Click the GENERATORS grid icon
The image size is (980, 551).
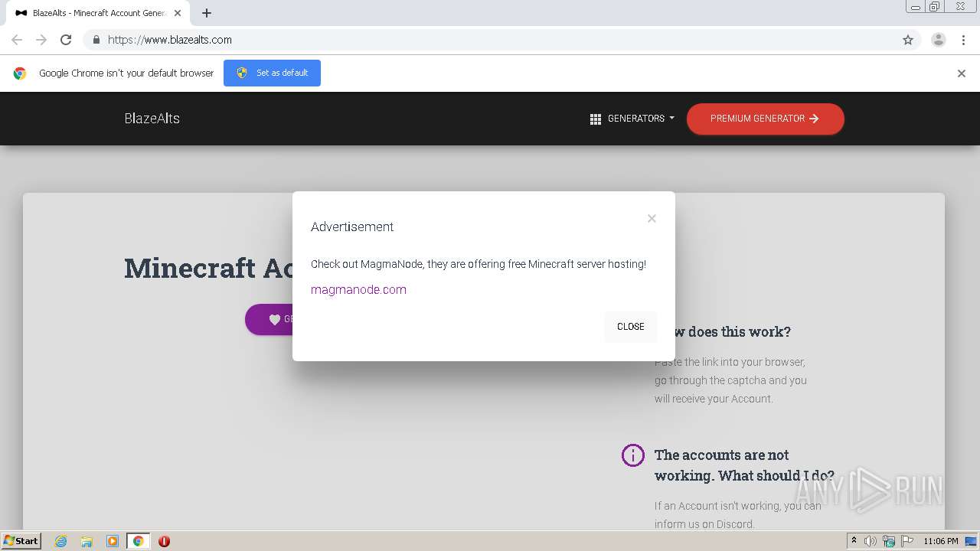click(x=596, y=119)
